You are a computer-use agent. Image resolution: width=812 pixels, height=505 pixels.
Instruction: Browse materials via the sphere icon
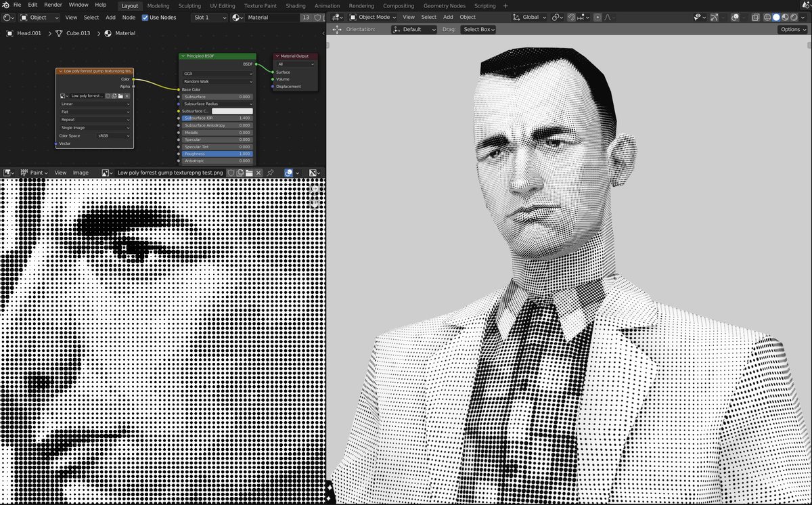pos(238,17)
